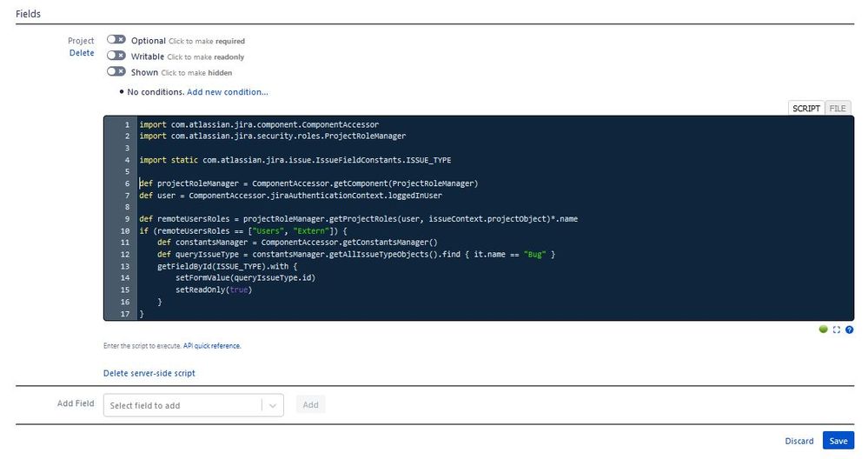Click the "Extern" string on line 10
The width and height of the screenshot is (868, 459).
pos(311,231)
